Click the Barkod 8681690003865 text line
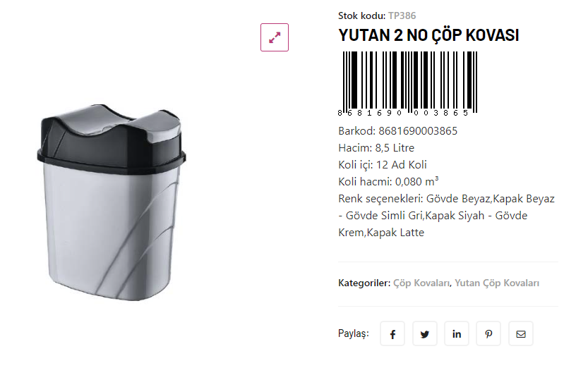 (x=397, y=131)
